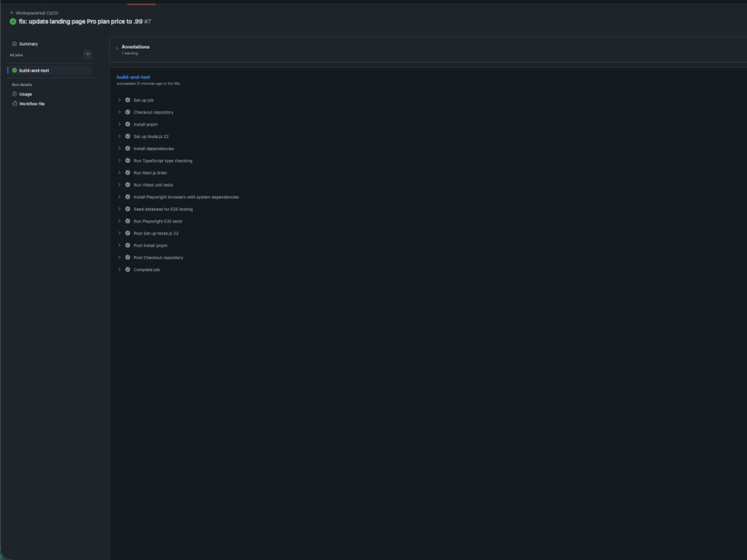747x560 pixels.
Task: Expand Run Playwright E2E tests step
Action: point(120,221)
